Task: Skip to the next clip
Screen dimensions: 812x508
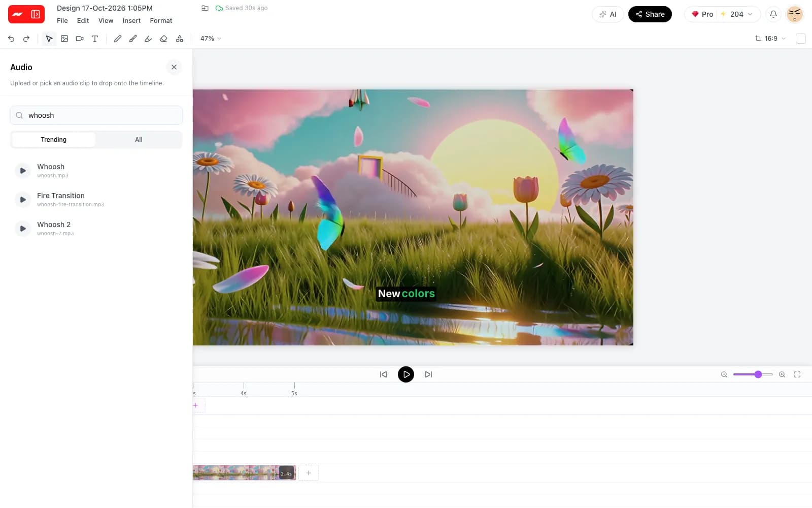Action: pyautogui.click(x=428, y=374)
